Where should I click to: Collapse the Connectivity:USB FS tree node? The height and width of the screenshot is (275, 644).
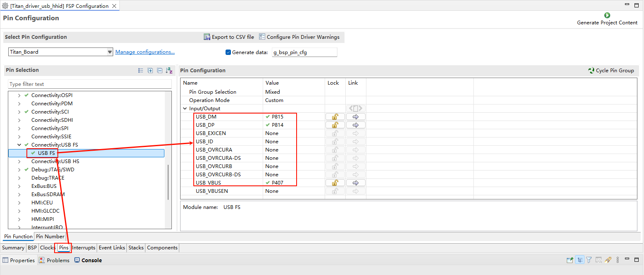point(19,145)
